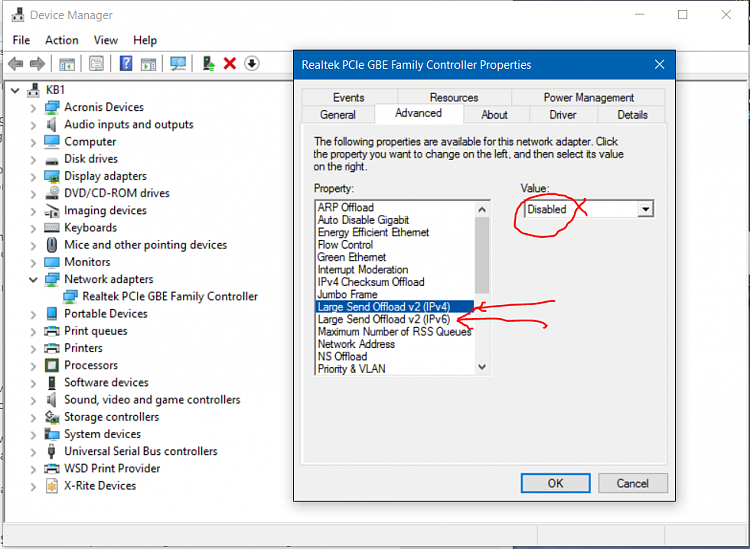750x549 pixels.
Task: Open the Value dropdown showing Disabled
Action: coord(645,209)
